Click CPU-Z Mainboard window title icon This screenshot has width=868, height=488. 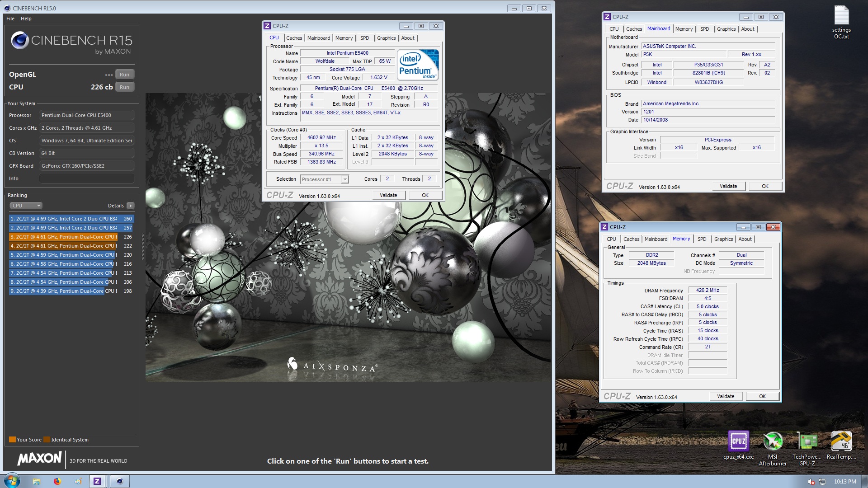point(607,17)
